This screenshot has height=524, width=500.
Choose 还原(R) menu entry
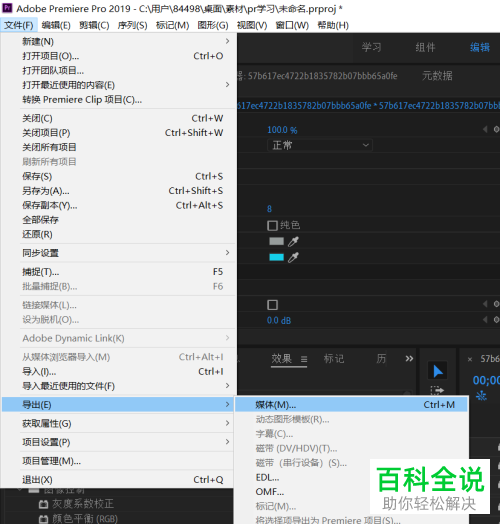[118, 234]
